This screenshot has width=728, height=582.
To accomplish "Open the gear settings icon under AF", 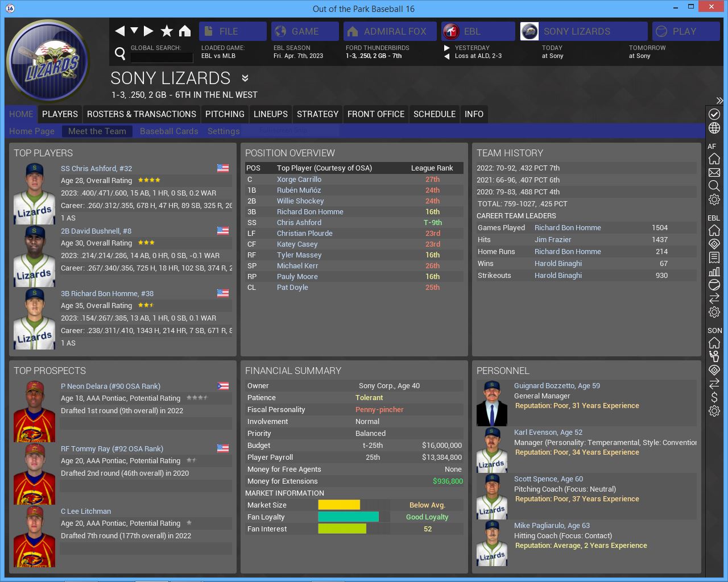I will click(x=714, y=199).
